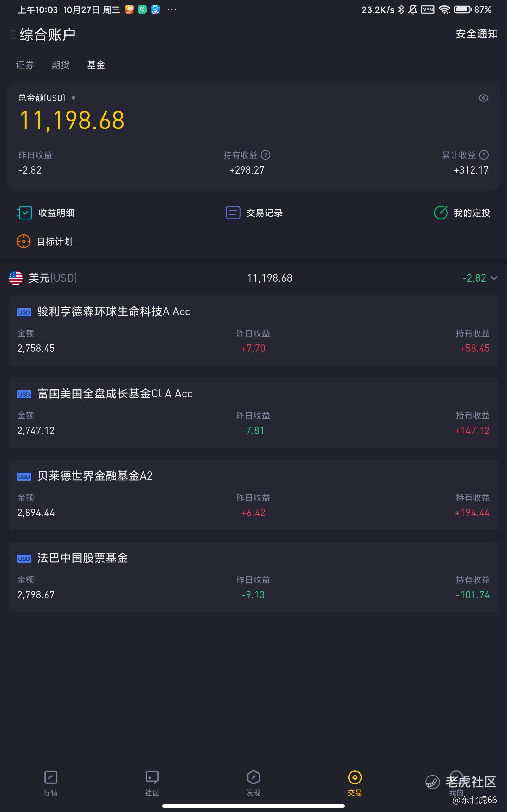
Task: Open the 交易记录 transaction records icon
Action: tap(233, 213)
